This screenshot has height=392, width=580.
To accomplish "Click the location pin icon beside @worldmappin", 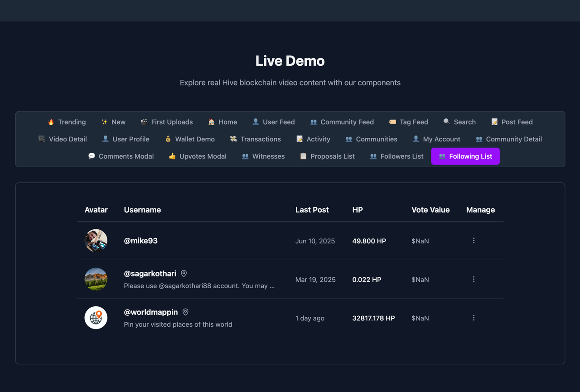I will tap(185, 312).
